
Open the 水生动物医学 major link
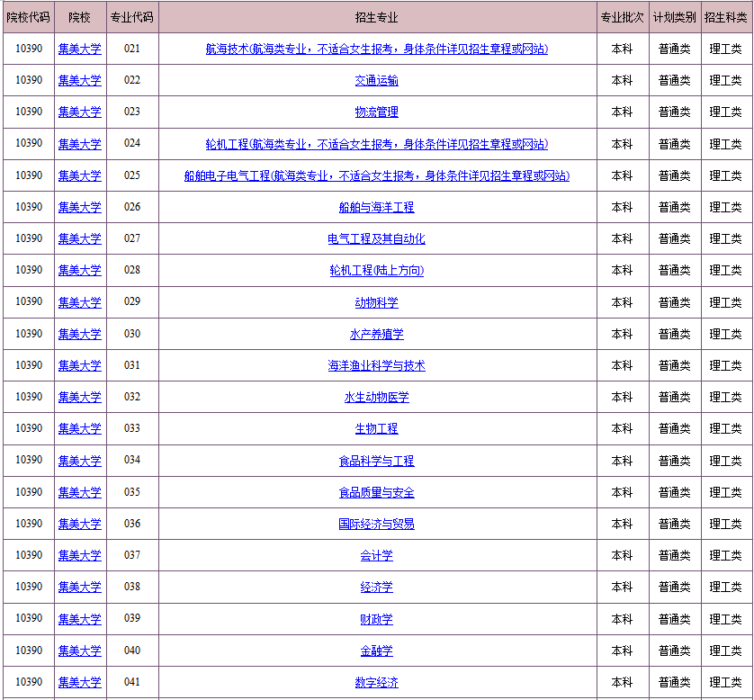(x=376, y=397)
